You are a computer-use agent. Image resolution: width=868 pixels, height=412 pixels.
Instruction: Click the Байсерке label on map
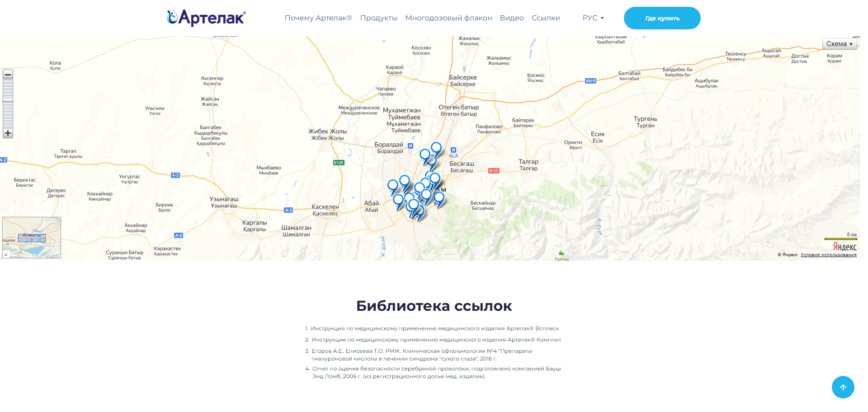click(x=463, y=80)
